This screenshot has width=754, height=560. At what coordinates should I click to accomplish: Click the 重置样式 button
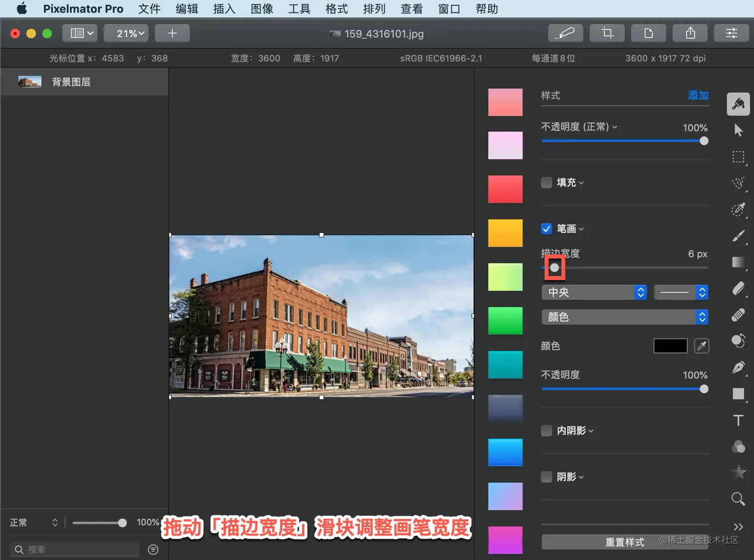624,542
